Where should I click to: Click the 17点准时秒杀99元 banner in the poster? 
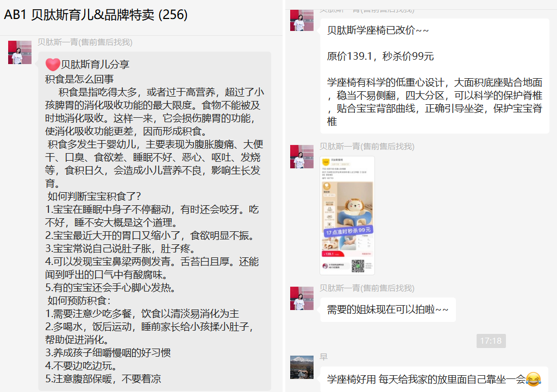point(348,231)
